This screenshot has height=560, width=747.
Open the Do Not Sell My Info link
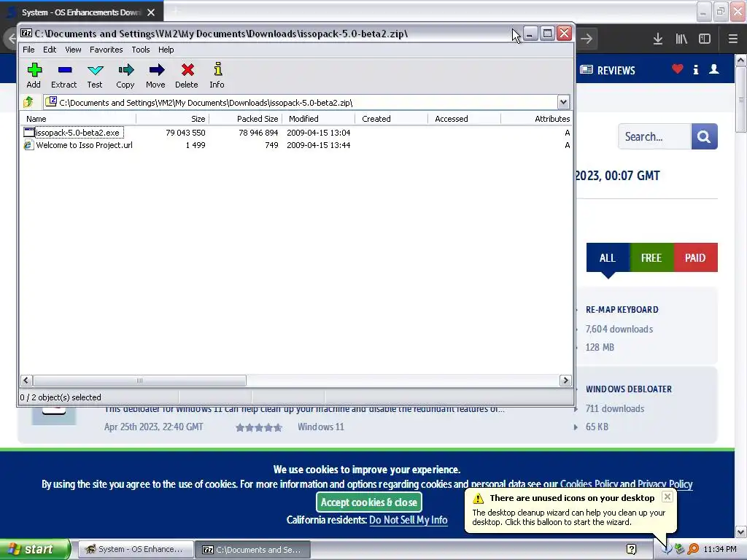pyautogui.click(x=409, y=519)
